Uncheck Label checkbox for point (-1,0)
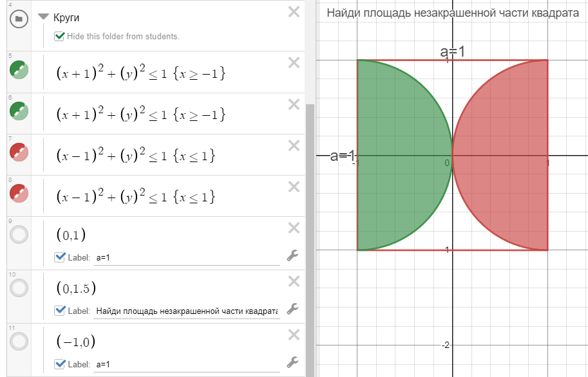 pos(60,364)
